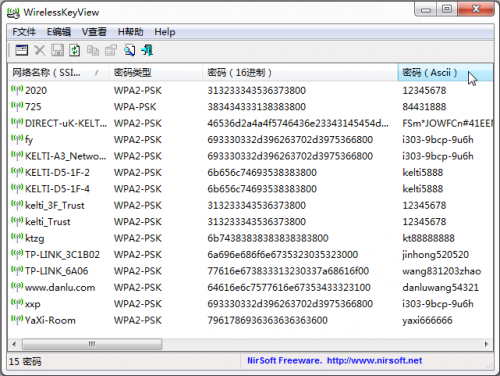Click the wireless icon beside fy
The image size is (500, 376).
click(x=17, y=138)
